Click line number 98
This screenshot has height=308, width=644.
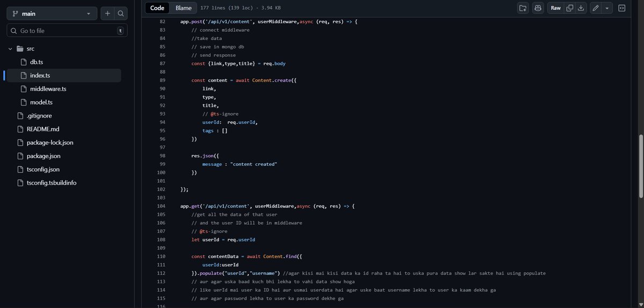pos(163,156)
